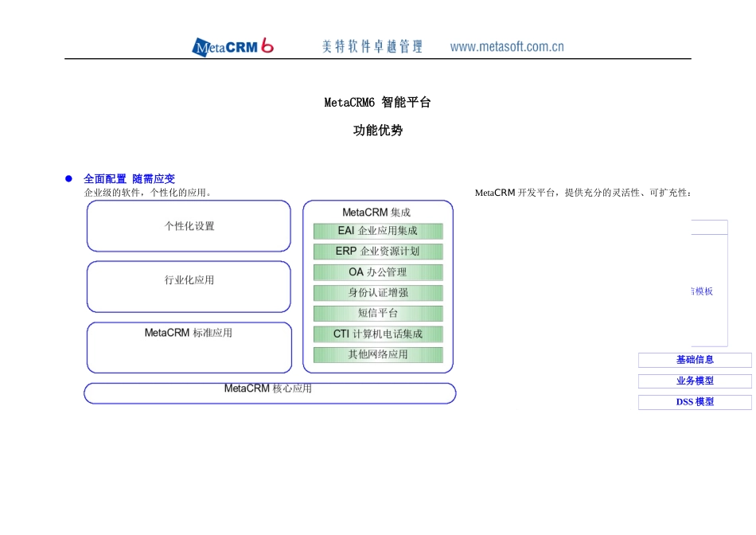Open the www.metasoft.com.cn link
The width and height of the screenshot is (756, 535).
[x=507, y=47]
